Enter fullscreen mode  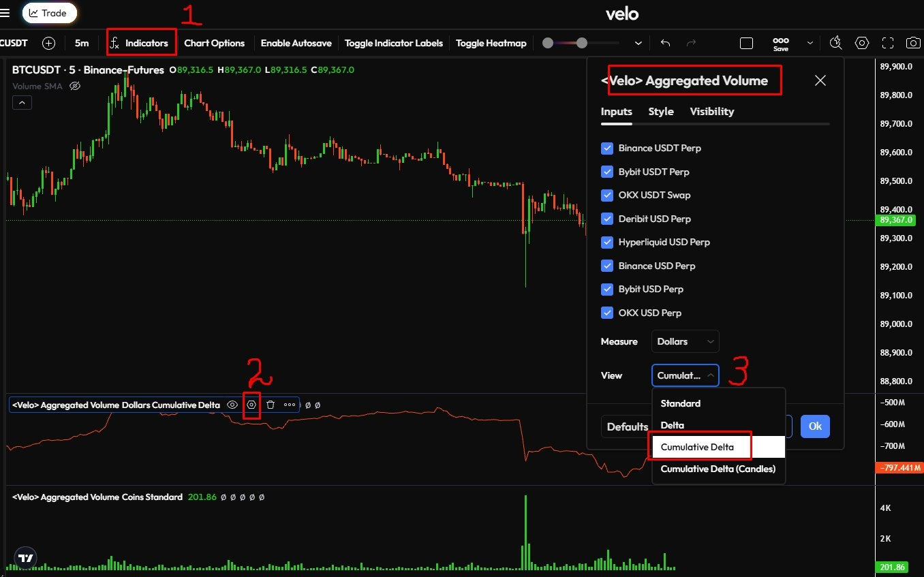click(x=888, y=43)
